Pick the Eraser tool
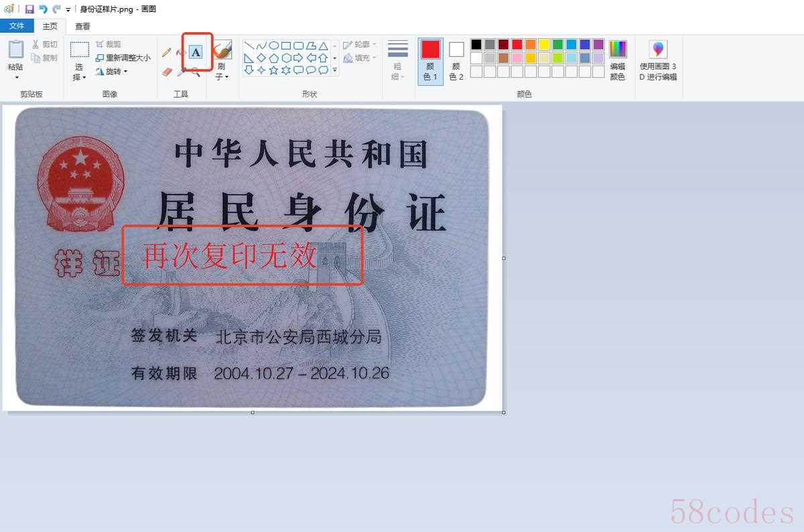The image size is (804, 532). click(x=167, y=71)
